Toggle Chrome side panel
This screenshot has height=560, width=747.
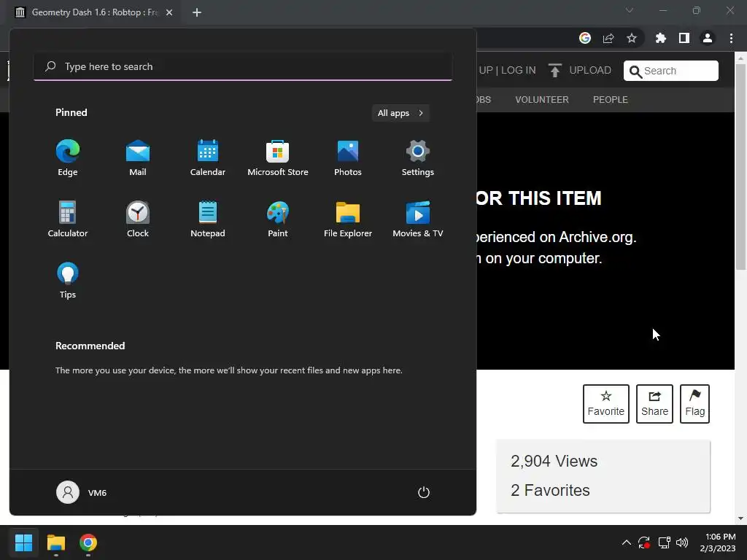click(684, 38)
